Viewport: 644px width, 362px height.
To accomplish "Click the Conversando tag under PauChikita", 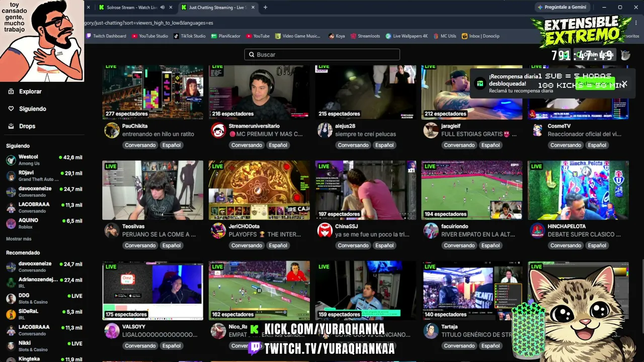I will 140,145.
